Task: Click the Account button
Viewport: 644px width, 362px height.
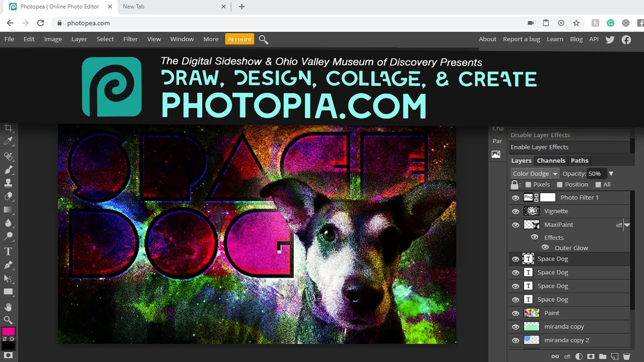Action: 239,39
